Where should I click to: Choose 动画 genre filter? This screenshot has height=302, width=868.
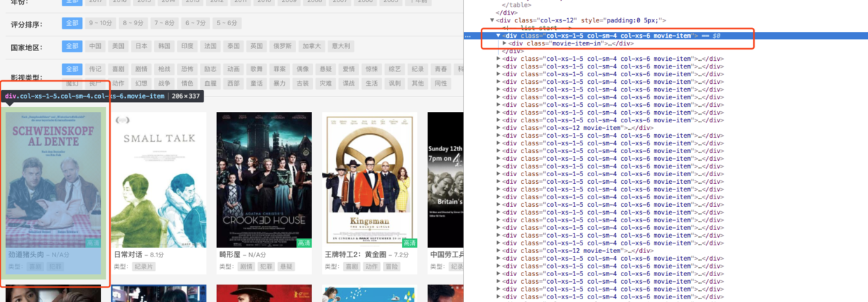233,69
